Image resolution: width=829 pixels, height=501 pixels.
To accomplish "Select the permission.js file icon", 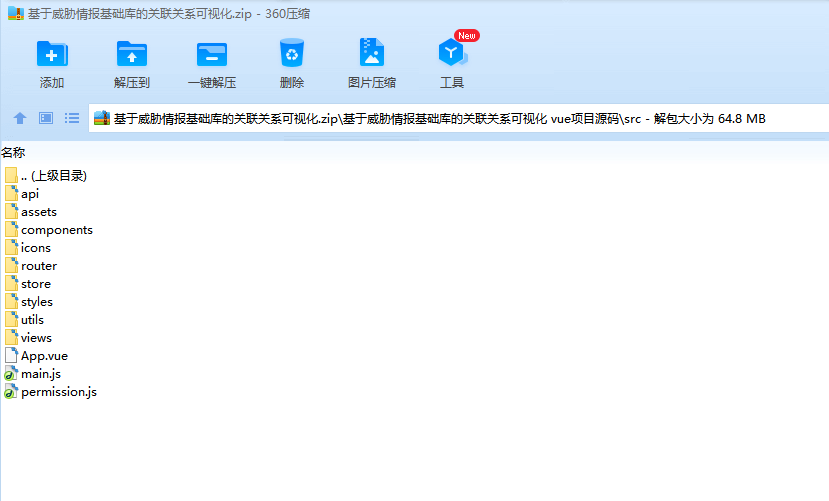I will click(11, 392).
